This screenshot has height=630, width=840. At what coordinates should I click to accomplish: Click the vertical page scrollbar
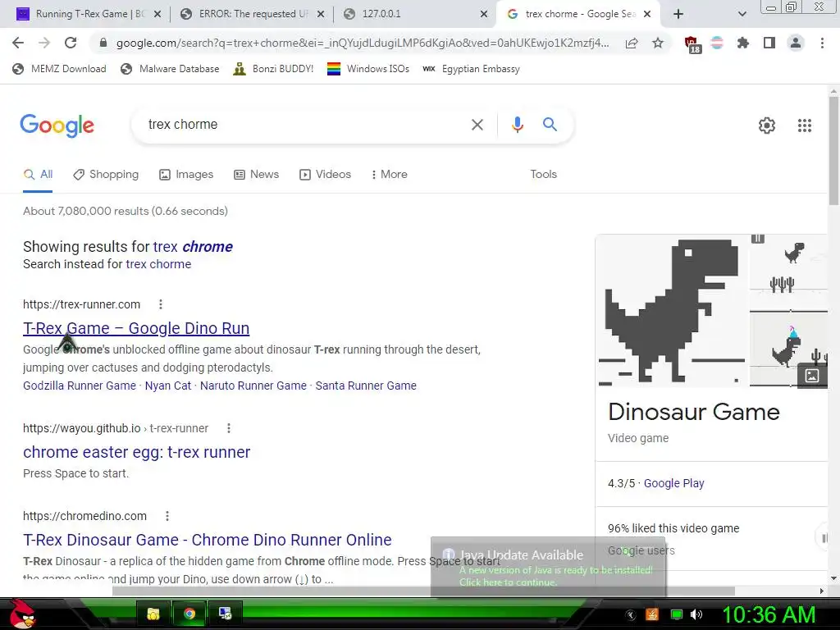click(833, 150)
